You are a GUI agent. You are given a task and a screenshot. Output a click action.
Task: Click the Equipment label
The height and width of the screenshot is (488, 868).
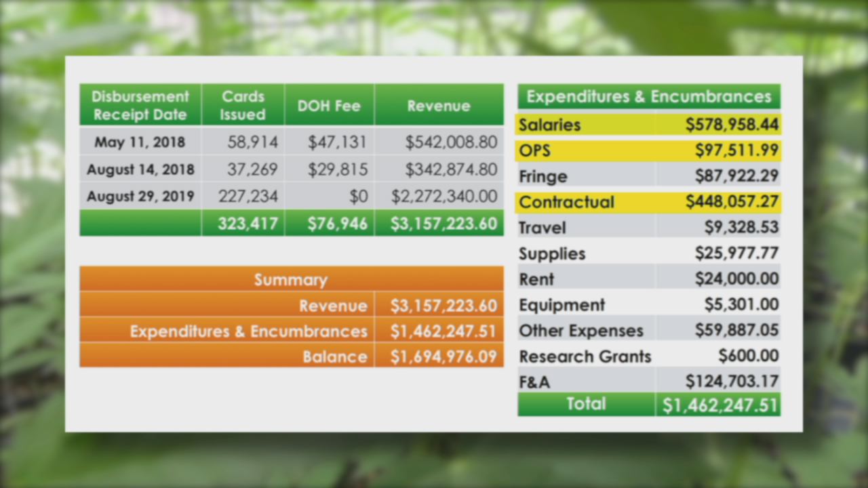click(x=562, y=306)
